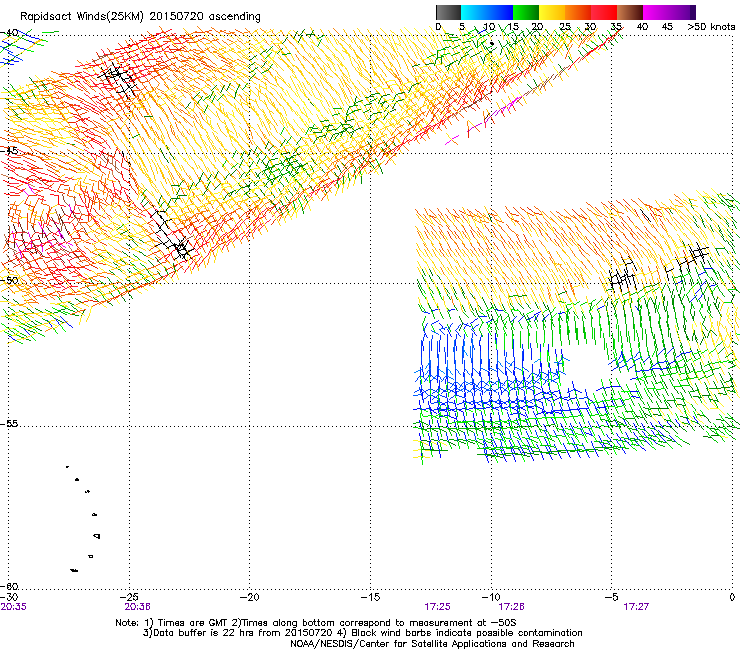Click the 17:26 pass time label
Screen dimensions: 740x650
click(x=512, y=607)
